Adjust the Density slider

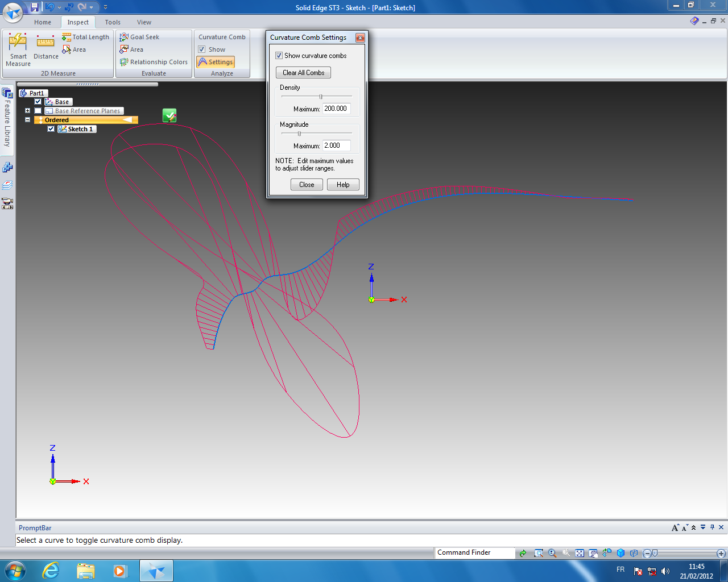coord(321,97)
